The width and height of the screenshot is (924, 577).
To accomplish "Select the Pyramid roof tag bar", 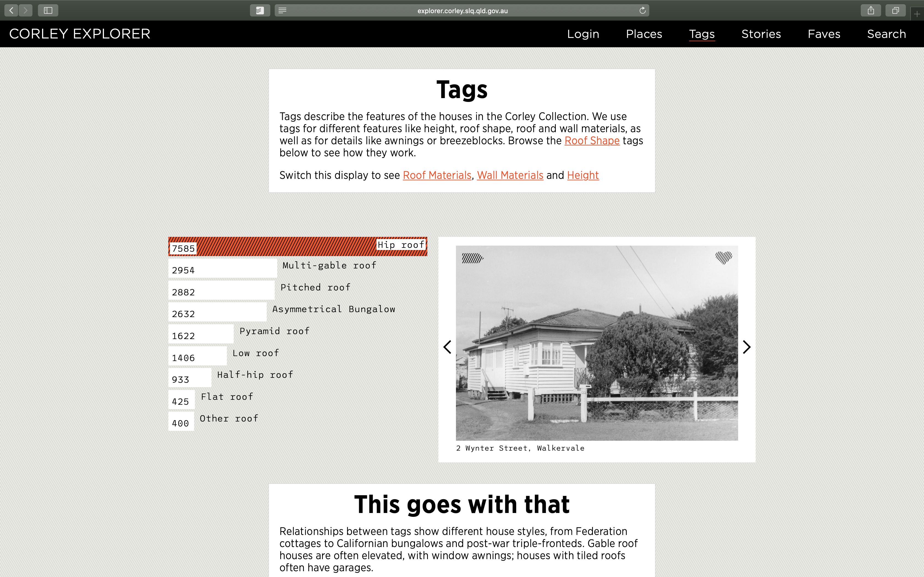I will [x=201, y=334].
